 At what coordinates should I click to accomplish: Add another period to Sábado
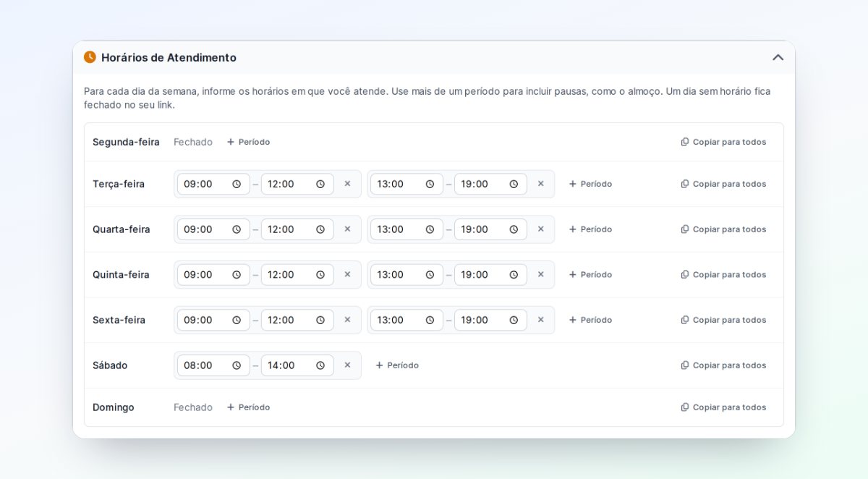point(397,365)
